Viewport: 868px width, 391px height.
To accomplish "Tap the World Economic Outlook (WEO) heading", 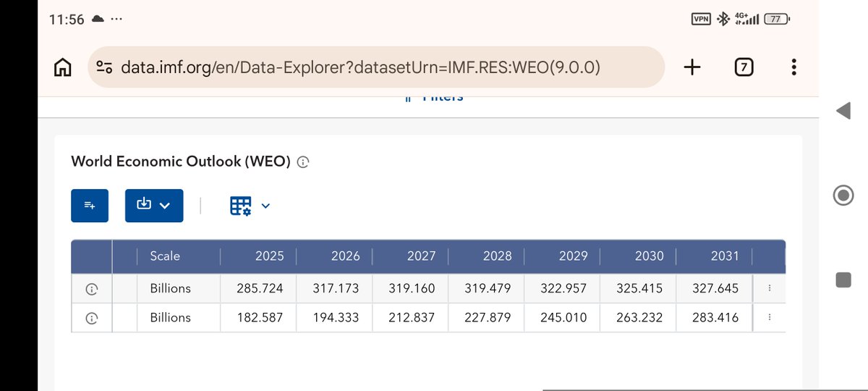I will [x=181, y=161].
